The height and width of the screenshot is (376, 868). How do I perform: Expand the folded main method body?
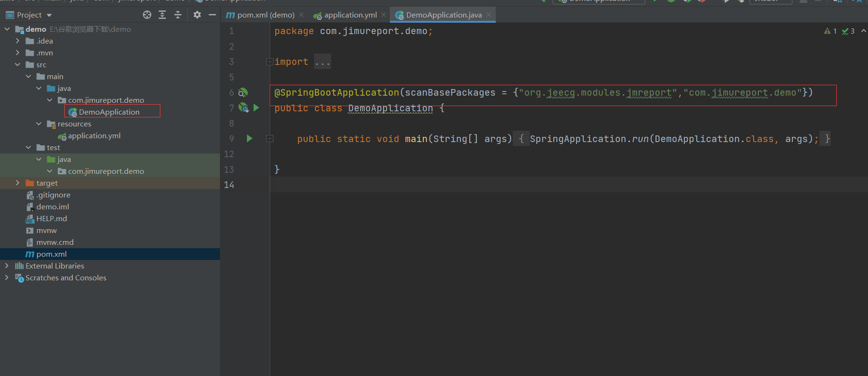[x=270, y=139]
